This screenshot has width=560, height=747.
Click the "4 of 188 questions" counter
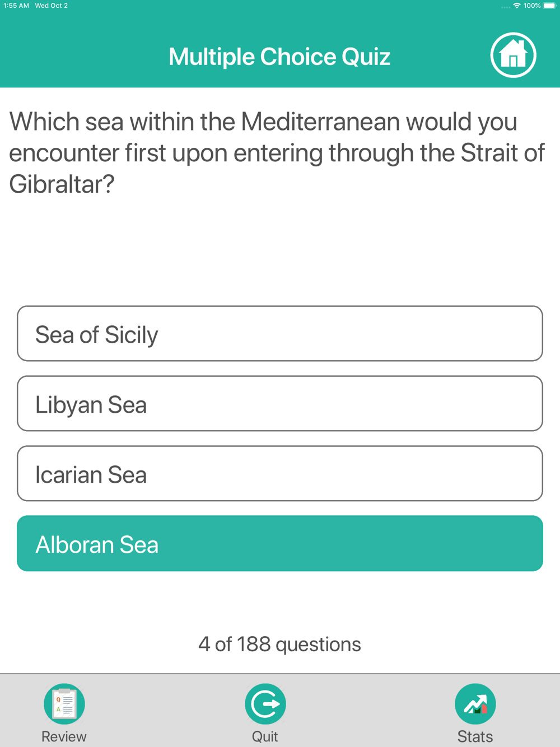tap(279, 645)
